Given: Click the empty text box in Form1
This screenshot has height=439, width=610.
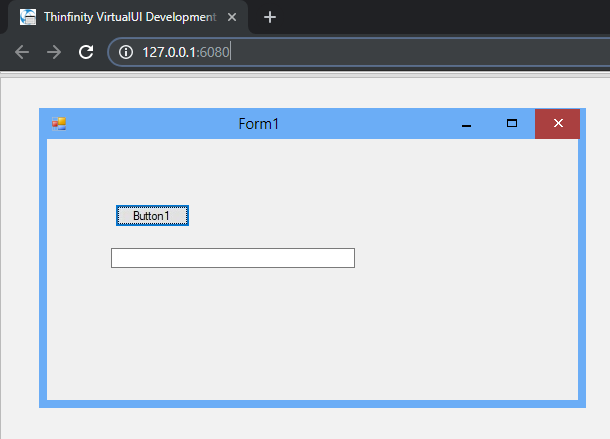Looking at the screenshot, I should pyautogui.click(x=233, y=258).
